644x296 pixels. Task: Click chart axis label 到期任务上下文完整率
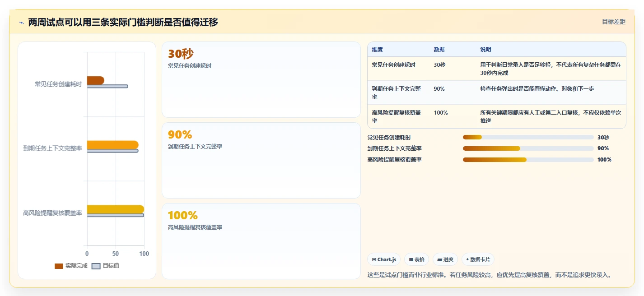coord(52,148)
